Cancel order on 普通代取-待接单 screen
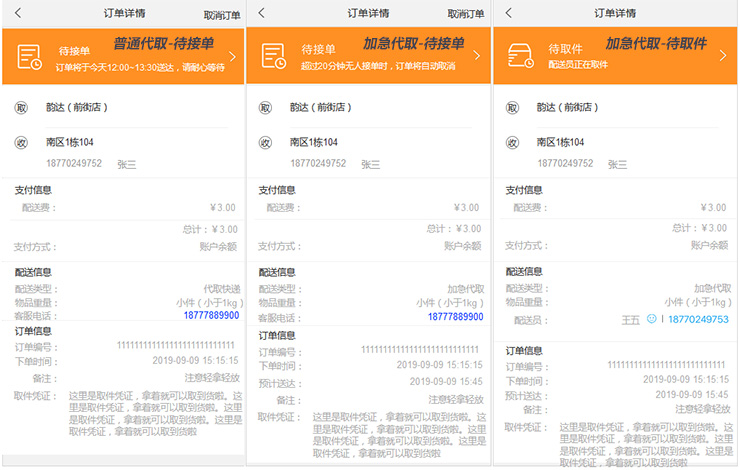The image size is (740, 470). tap(221, 15)
